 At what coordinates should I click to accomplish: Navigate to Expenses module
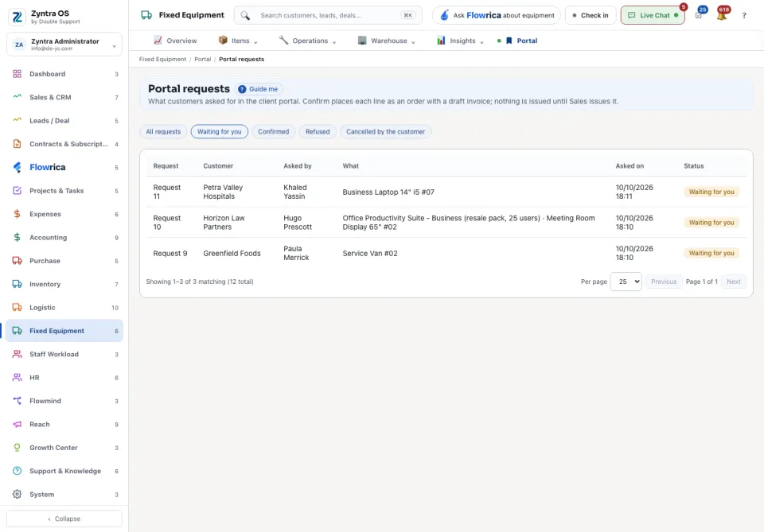[x=64, y=214]
